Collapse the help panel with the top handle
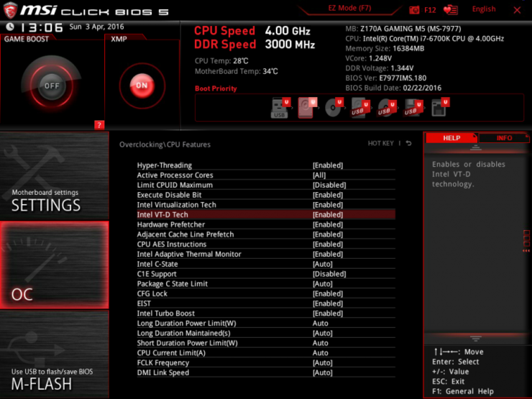Screen dimensions: 532x399 (x=475, y=147)
